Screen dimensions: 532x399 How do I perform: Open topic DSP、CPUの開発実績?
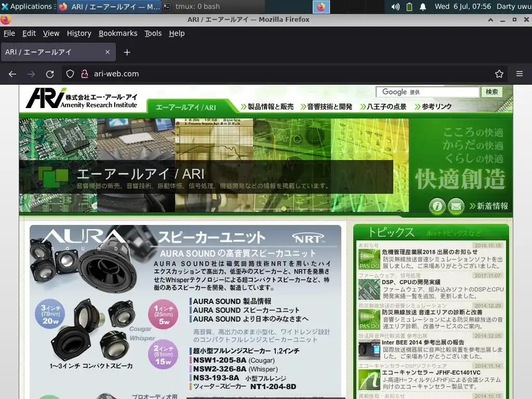click(411, 282)
